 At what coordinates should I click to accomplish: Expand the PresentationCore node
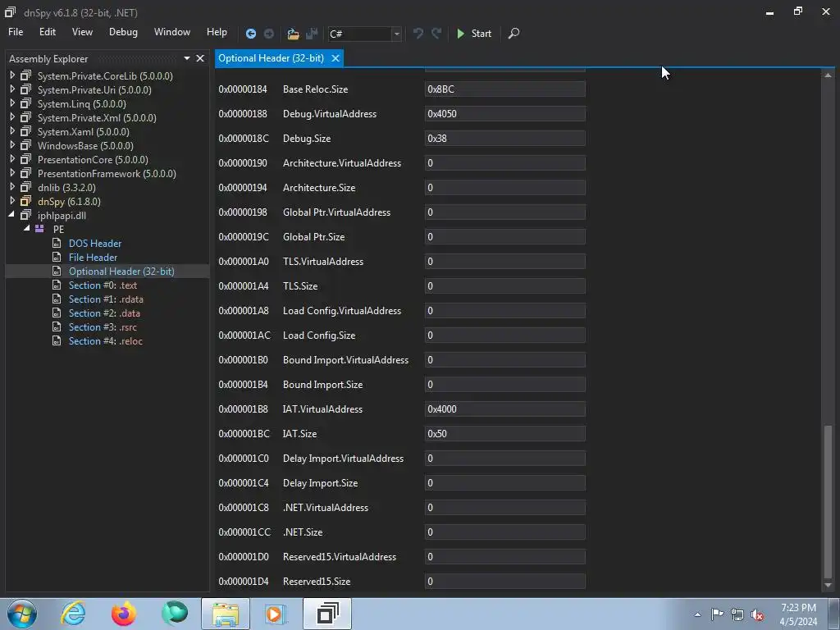click(x=12, y=159)
